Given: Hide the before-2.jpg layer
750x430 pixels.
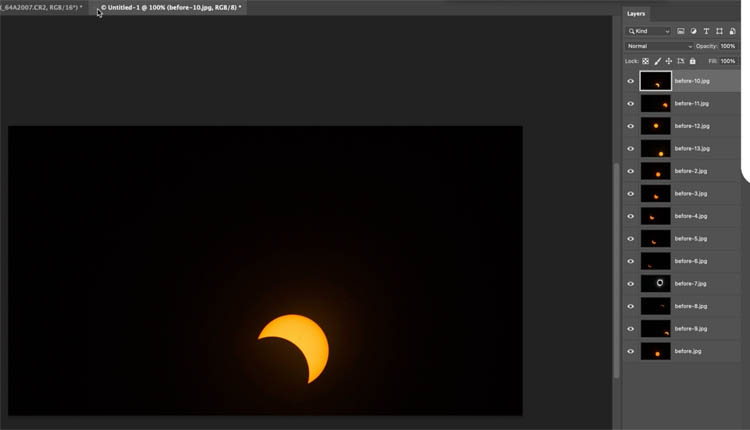Looking at the screenshot, I should click(x=630, y=171).
